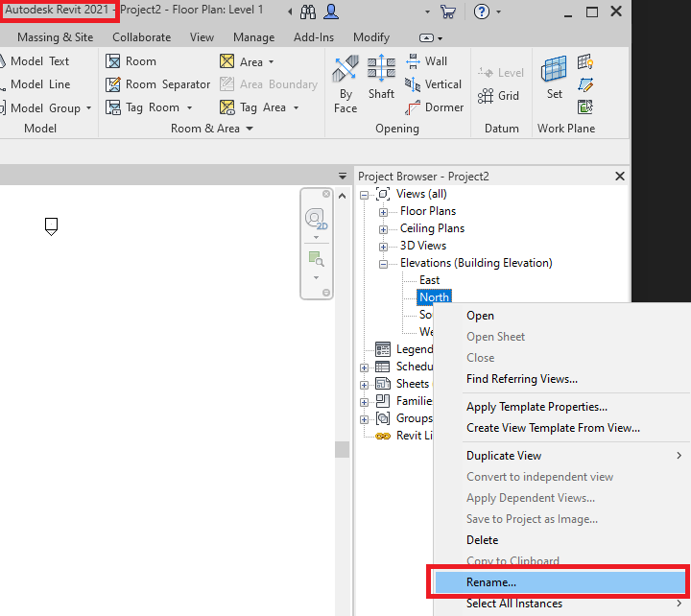Select the By Face opening tool
The width and height of the screenshot is (691, 616).
click(x=345, y=84)
